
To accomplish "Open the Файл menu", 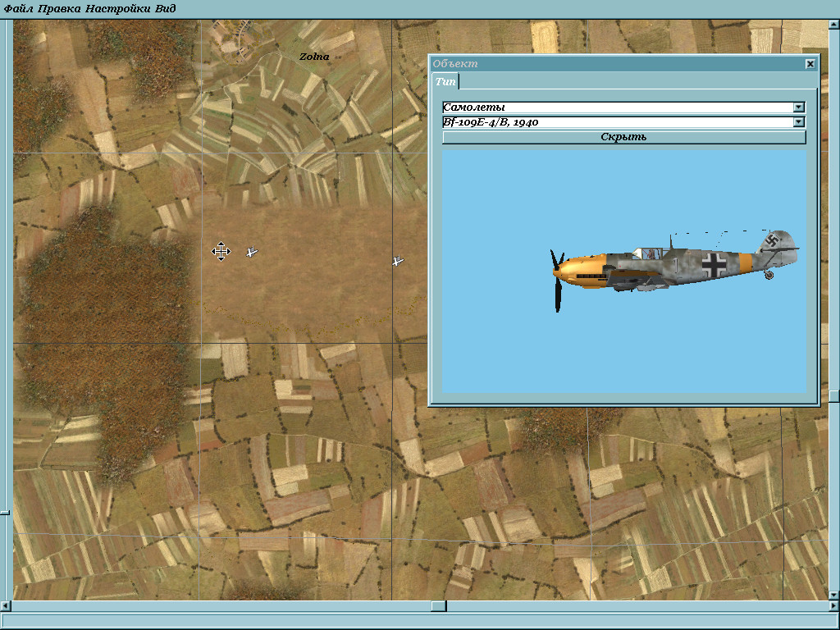I will [x=19, y=8].
